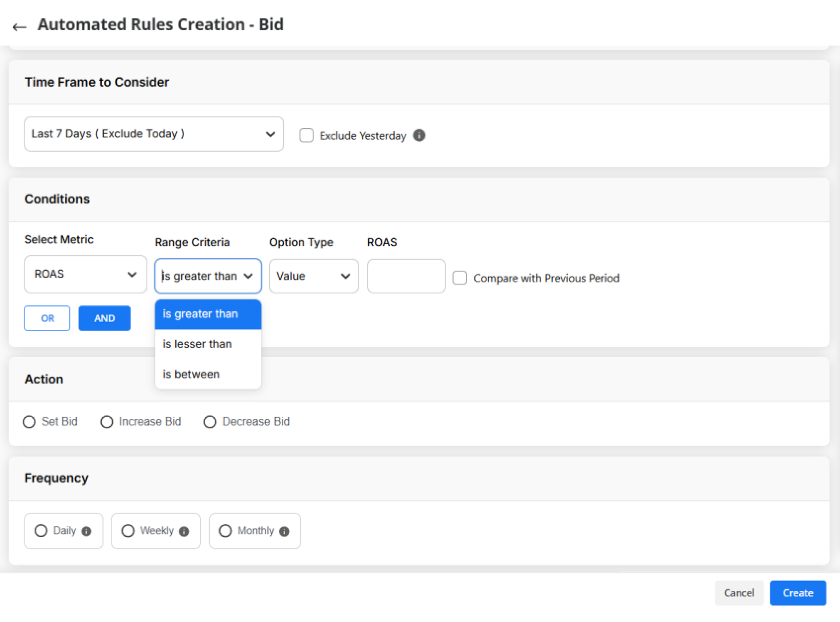Pick the 'is between' option
This screenshot has width=840, height=622.
pyautogui.click(x=191, y=374)
